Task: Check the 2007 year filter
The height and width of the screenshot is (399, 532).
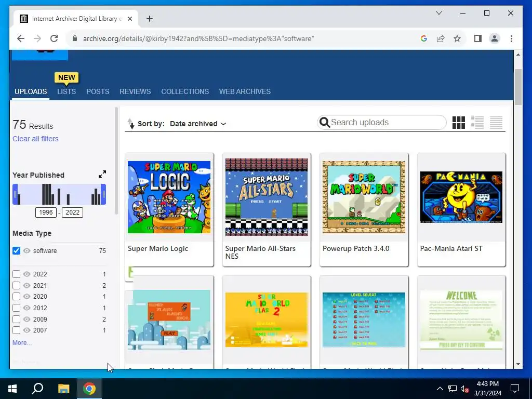Action: point(16,330)
